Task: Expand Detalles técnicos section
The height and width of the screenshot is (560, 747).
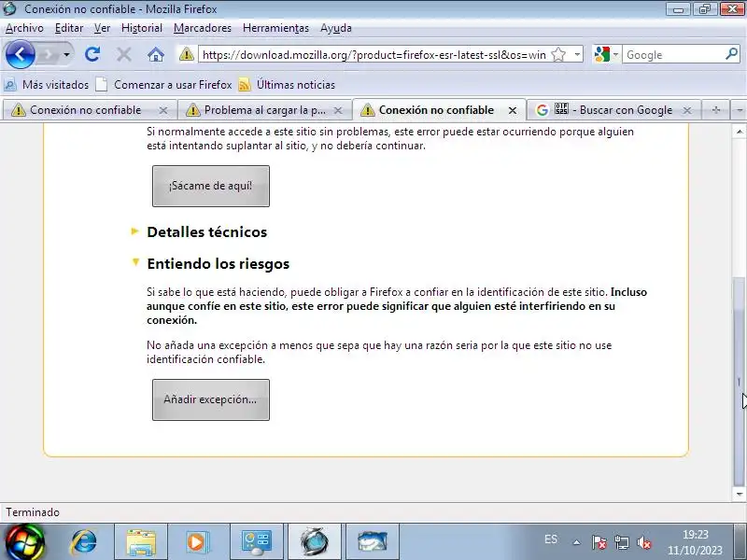Action: [206, 231]
